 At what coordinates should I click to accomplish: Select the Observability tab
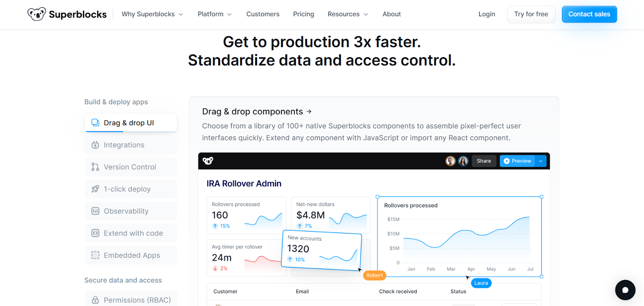pos(131,211)
